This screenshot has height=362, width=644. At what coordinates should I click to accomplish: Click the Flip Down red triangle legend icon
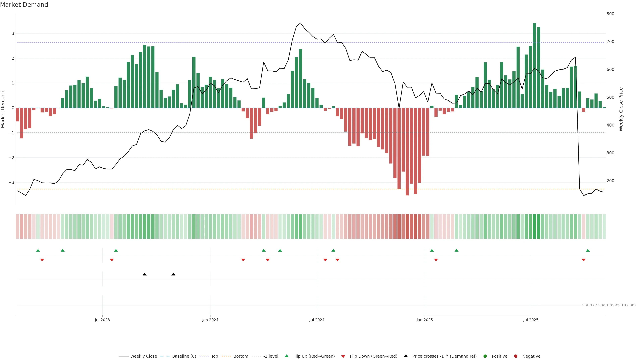pyautogui.click(x=343, y=356)
